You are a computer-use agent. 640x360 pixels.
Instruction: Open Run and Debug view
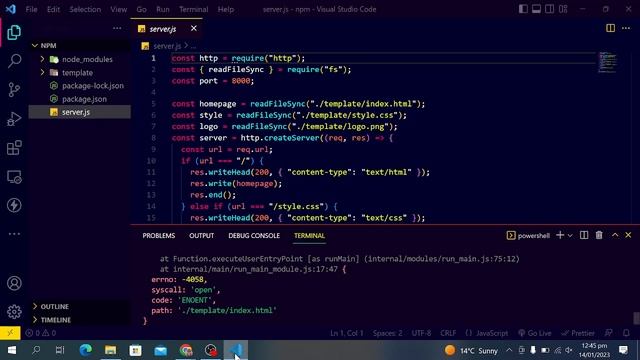coord(14,119)
